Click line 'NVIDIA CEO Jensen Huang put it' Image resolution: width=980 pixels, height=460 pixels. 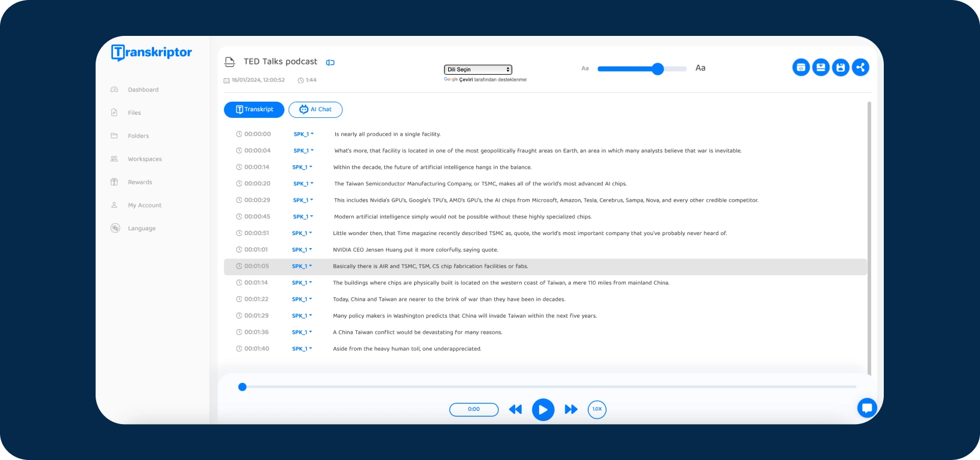pyautogui.click(x=415, y=250)
